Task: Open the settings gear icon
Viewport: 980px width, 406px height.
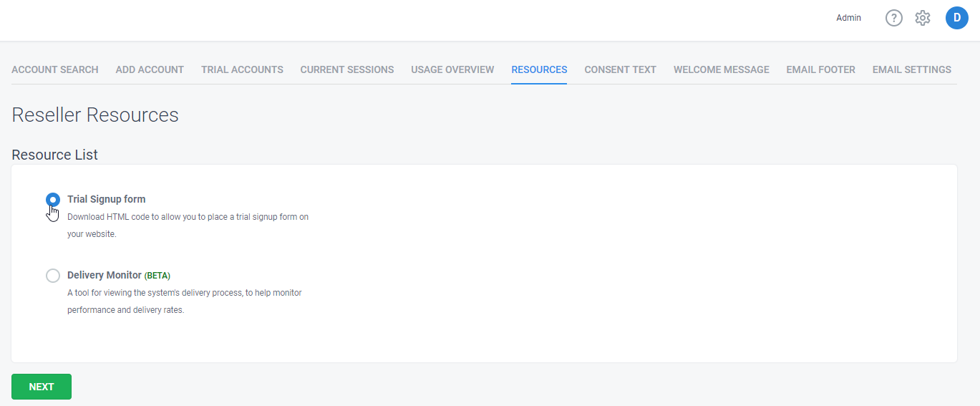Action: 923,18
